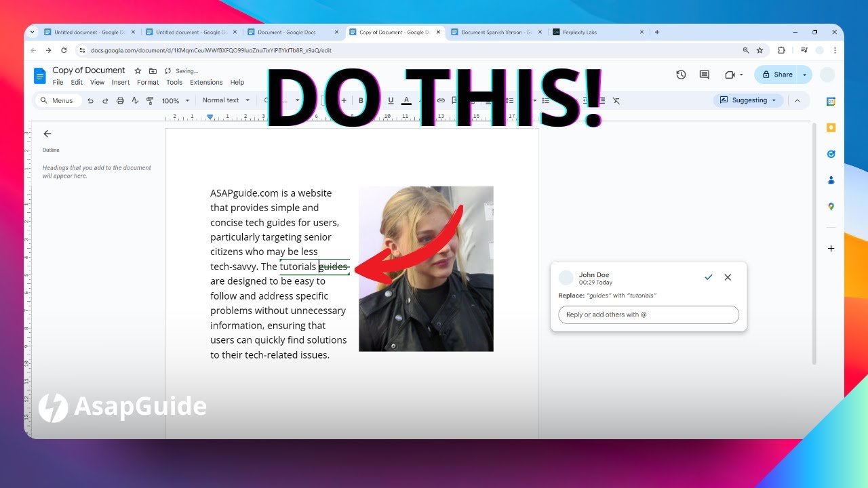868x488 pixels.
Task: Open the Normal text style dropdown
Action: pos(226,100)
